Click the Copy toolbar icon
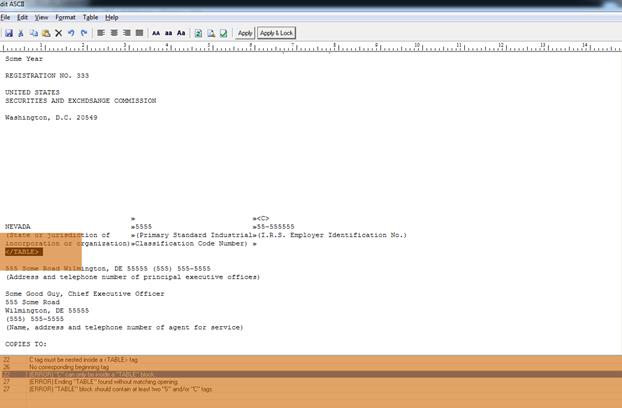Viewport: 622px width, 408px height. click(34, 33)
